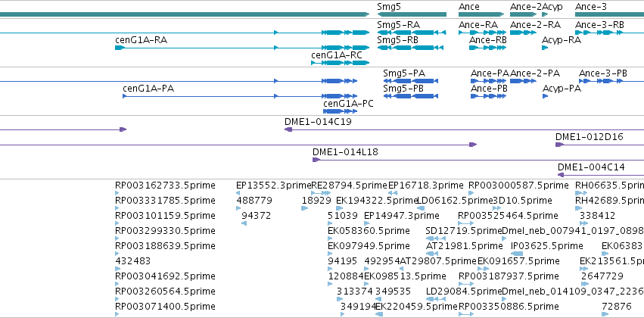Click the RP003188639.5prime EST label
This screenshot has width=644, height=318.
165,246
